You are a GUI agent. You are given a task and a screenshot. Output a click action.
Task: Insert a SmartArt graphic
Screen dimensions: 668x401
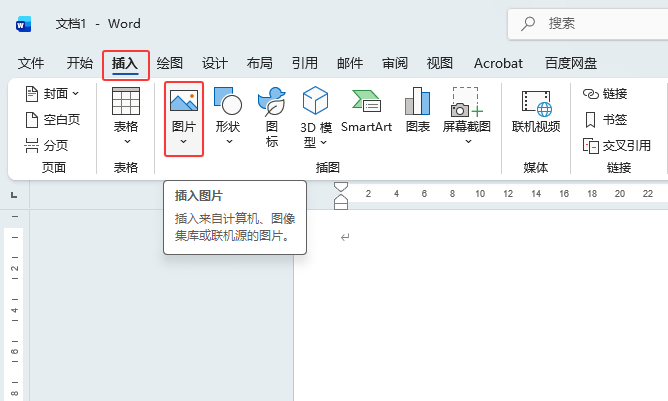(x=366, y=111)
